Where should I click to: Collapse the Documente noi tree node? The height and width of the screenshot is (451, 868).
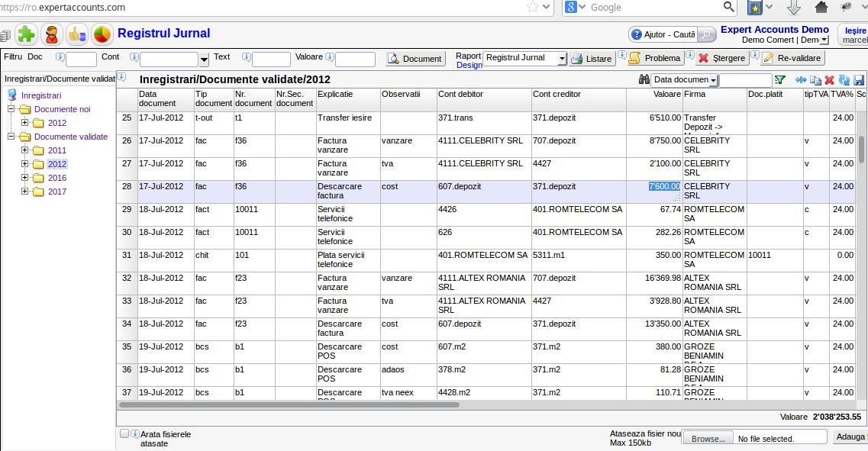11,109
